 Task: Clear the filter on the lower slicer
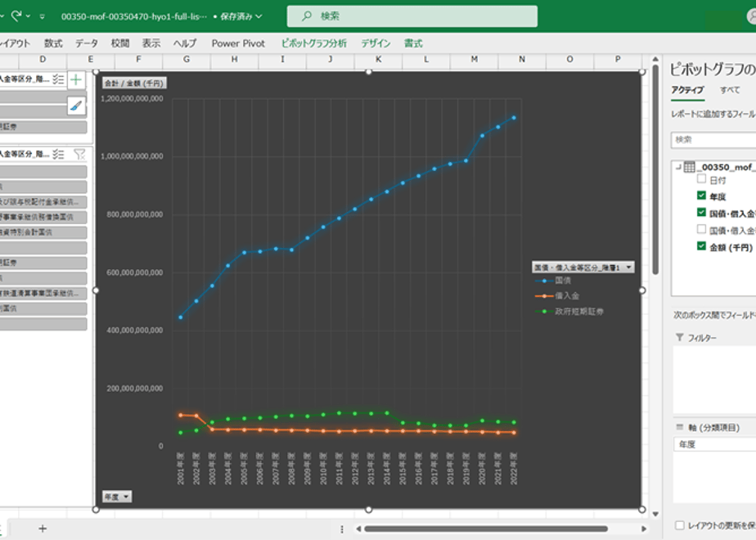point(79,155)
